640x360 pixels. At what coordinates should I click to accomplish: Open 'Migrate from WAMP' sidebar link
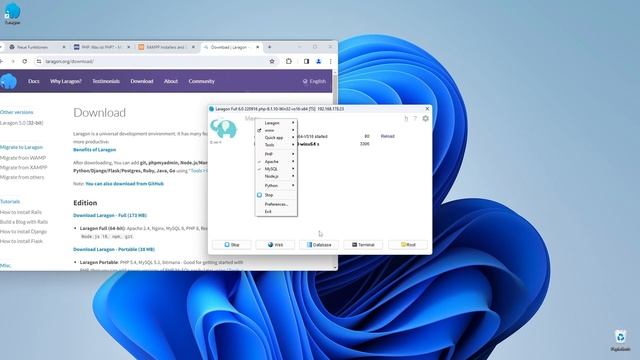[23, 158]
